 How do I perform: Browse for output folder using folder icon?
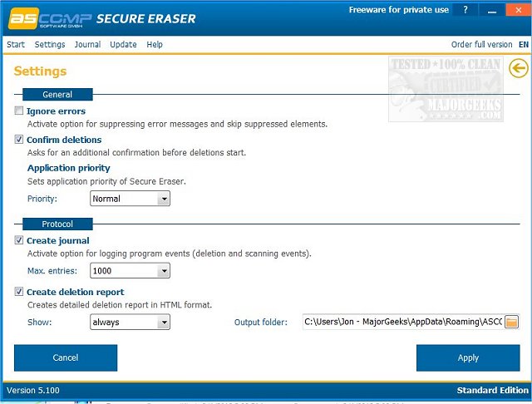[512, 322]
